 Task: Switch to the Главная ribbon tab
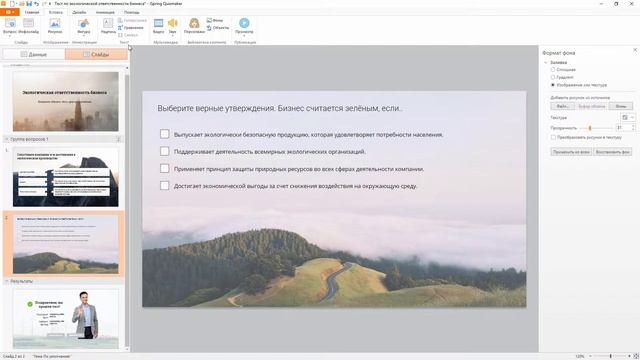pos(32,12)
